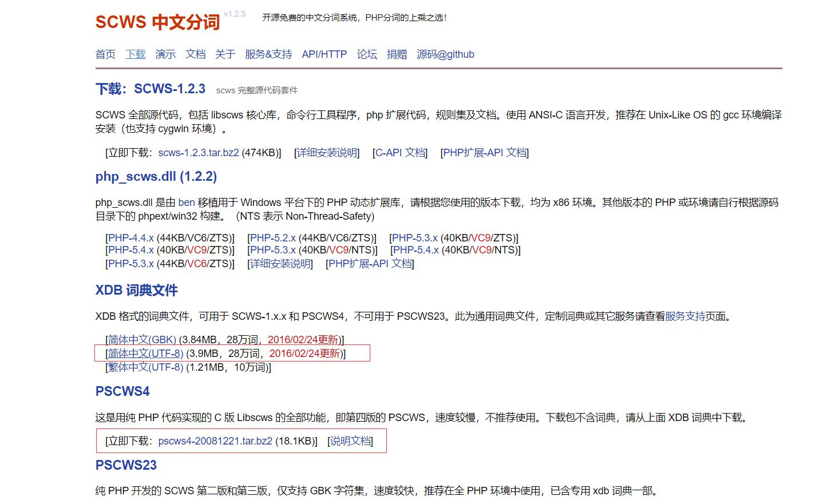Viewport: 815px width, 504px height.
Task: Click the SCWS 中文分词 site title
Action: pos(157,22)
